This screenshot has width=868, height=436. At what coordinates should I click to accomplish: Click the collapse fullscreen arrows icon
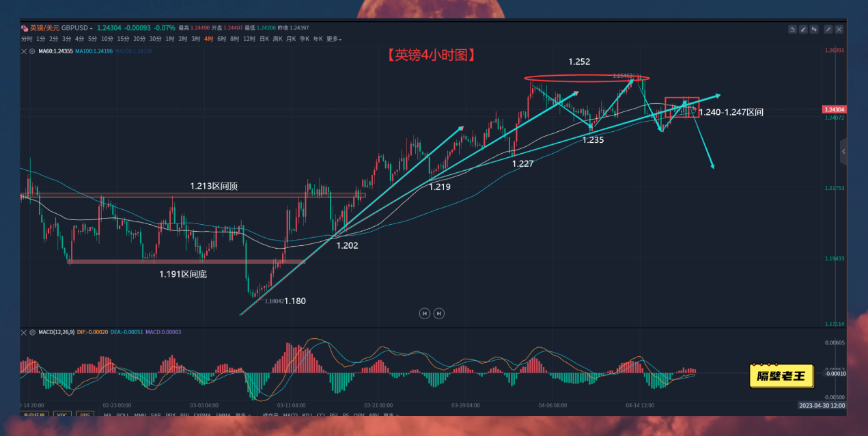[x=828, y=29]
